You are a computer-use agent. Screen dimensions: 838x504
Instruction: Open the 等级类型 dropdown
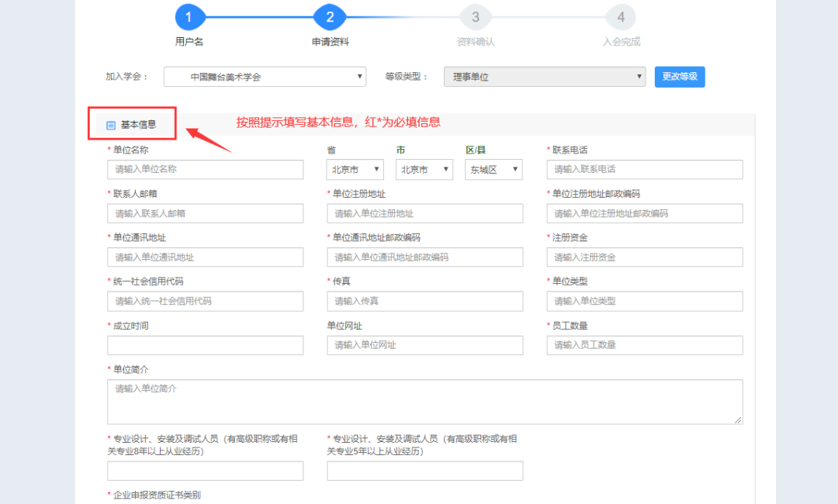545,77
